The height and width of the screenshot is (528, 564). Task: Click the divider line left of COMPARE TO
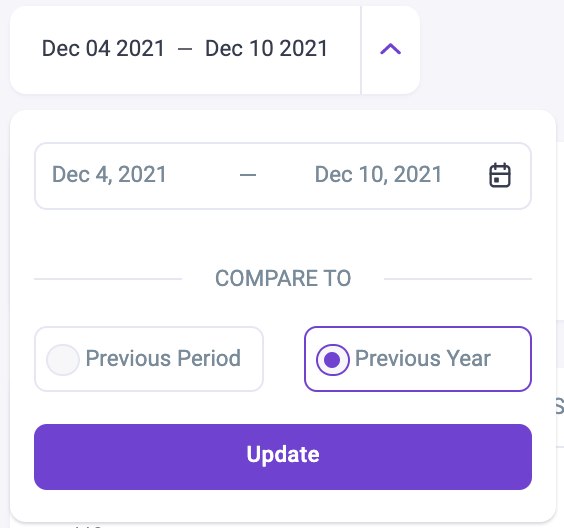[108, 279]
